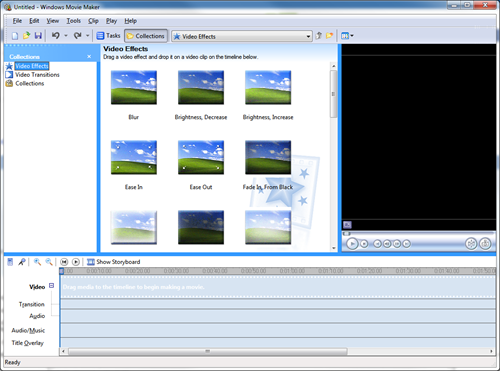Collapse the Video track expander
The height and width of the screenshot is (371, 500).
[x=51, y=286]
